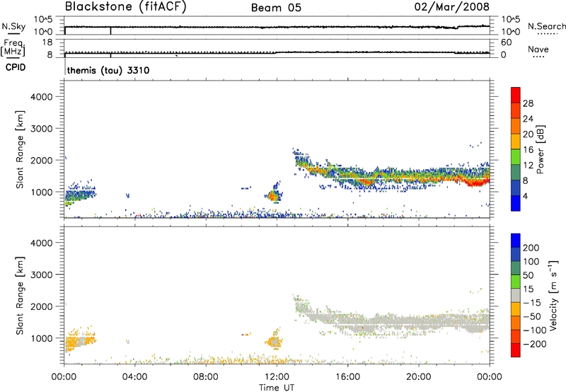
Task: Click the velocity scale value '200'
Action: (531, 248)
